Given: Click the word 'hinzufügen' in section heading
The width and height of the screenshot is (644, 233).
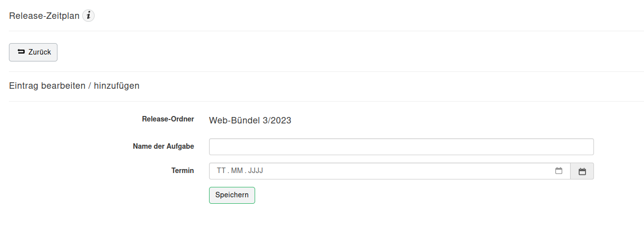Looking at the screenshot, I should click(x=116, y=86).
